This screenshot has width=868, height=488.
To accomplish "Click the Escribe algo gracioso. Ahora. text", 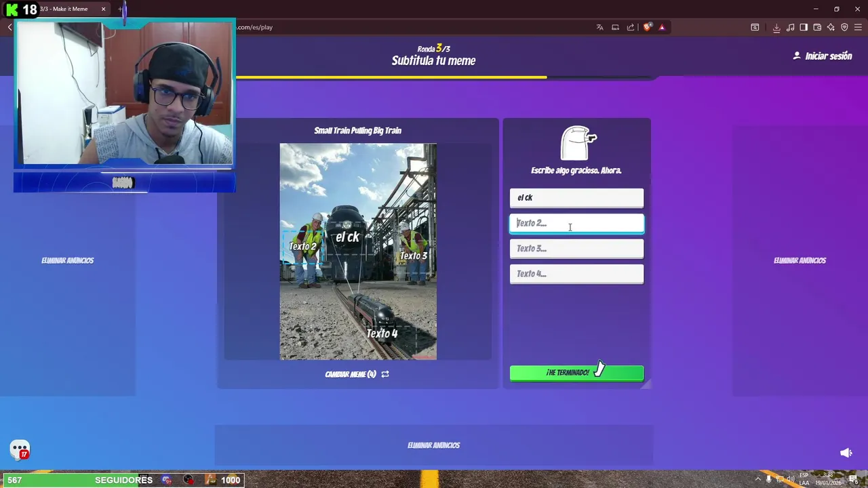I will [576, 171].
